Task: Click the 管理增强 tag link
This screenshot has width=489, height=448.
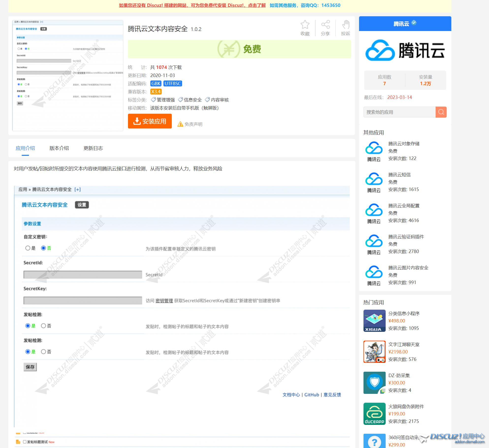Action: (165, 100)
